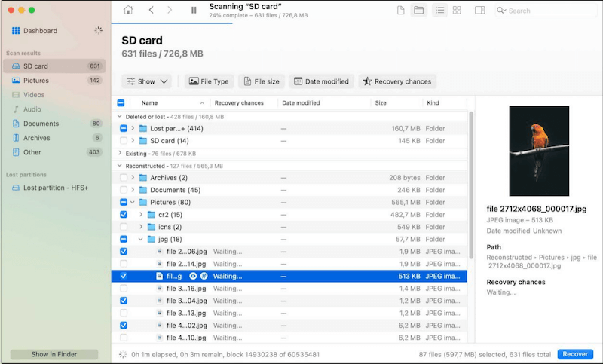The image size is (603, 364).
Task: Expand the Existing section
Action: [x=120, y=153]
